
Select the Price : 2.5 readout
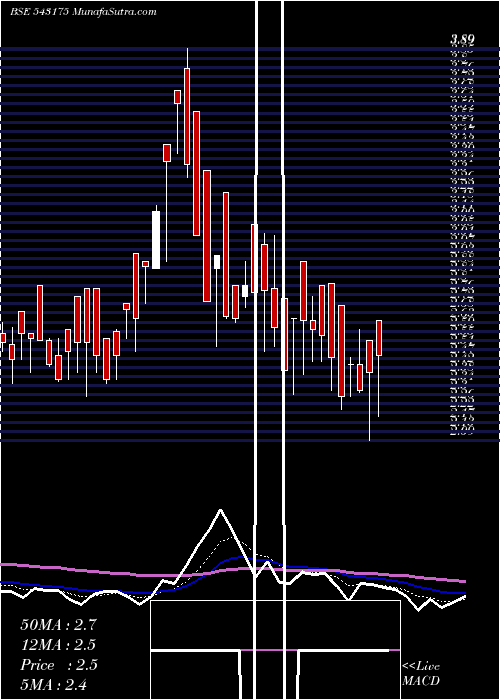click(59, 665)
